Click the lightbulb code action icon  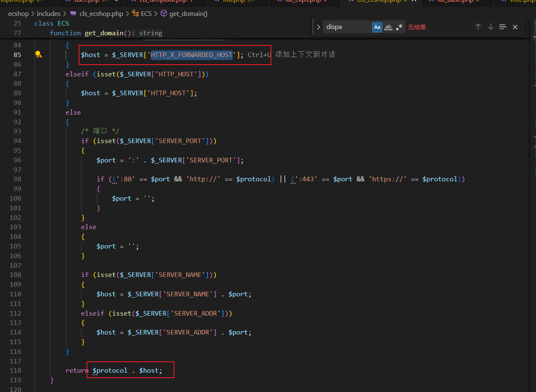[38, 55]
